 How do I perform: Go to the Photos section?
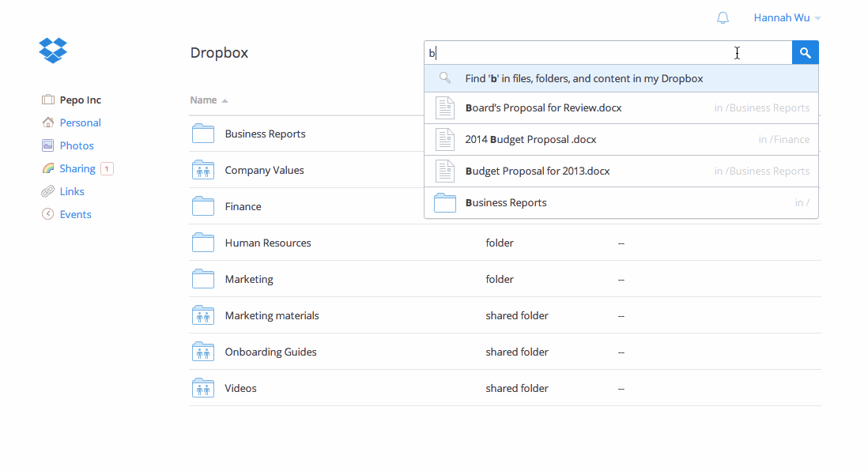click(x=77, y=145)
